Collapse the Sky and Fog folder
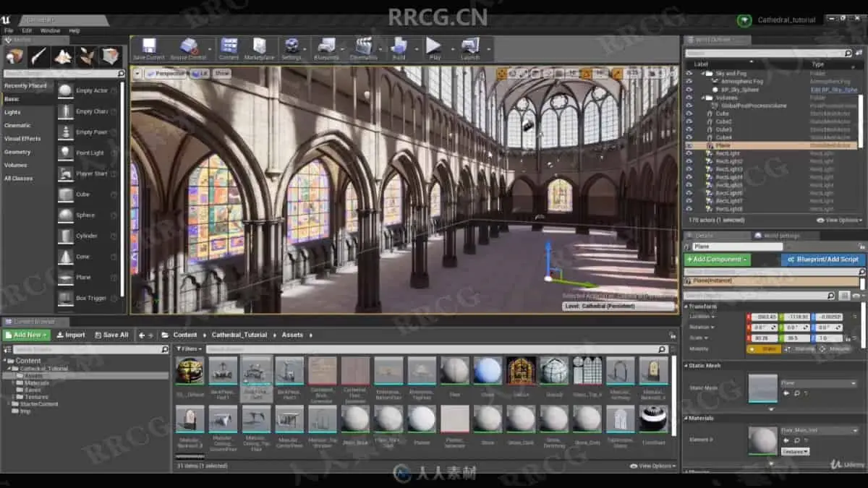The height and width of the screenshot is (488, 868). (704, 73)
